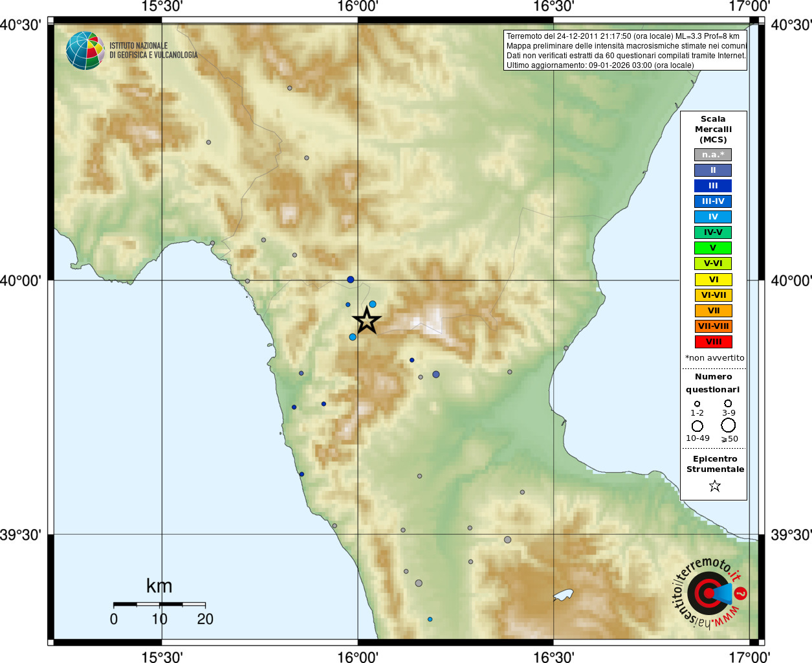Click the left 39°30' latitude label
Viewport: 812px width, 663px height.
21,535
